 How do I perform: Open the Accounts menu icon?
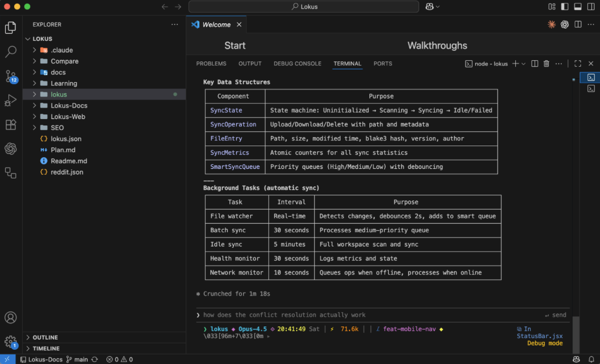pyautogui.click(x=11, y=317)
